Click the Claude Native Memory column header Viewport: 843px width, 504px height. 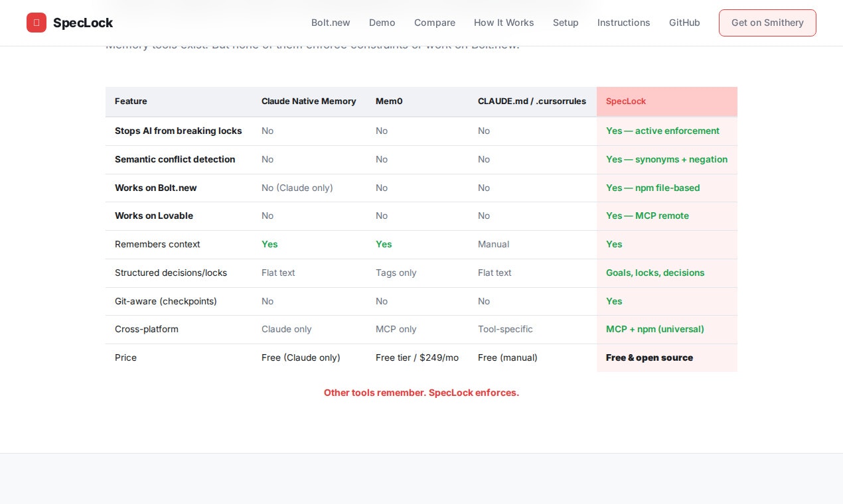click(309, 101)
